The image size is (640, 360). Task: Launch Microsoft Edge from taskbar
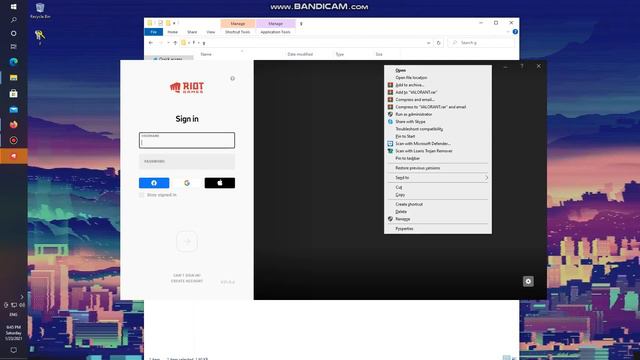click(13, 62)
